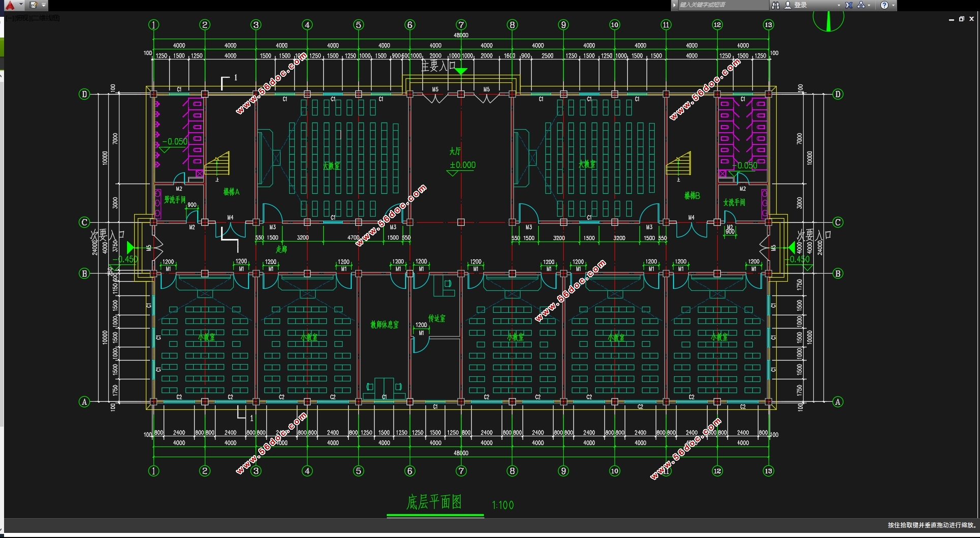
Task: Click the binoculars search icon
Action: point(776,5)
